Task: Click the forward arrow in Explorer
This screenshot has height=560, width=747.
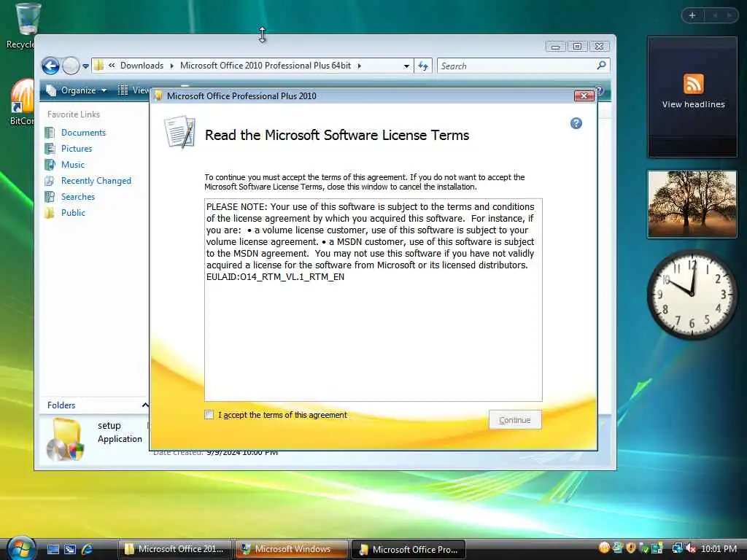Action: pyautogui.click(x=71, y=66)
